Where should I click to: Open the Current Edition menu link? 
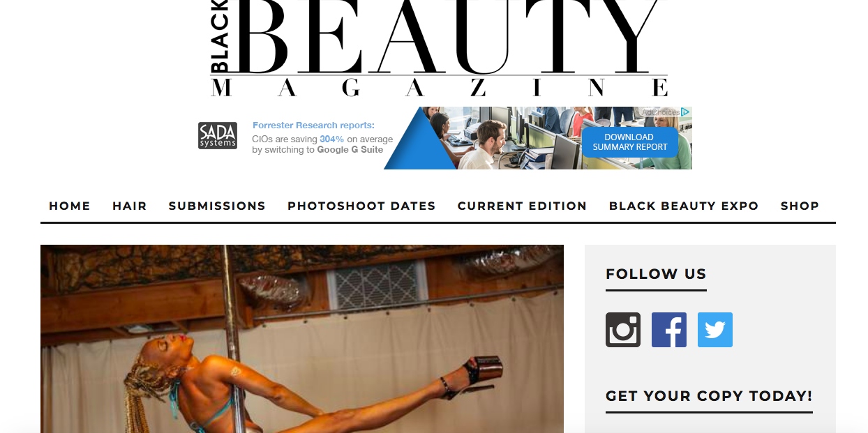522,206
